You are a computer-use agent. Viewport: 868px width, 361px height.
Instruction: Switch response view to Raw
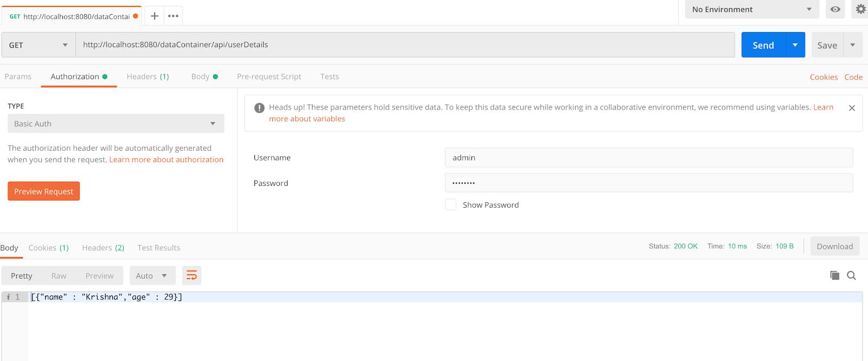tap(59, 276)
